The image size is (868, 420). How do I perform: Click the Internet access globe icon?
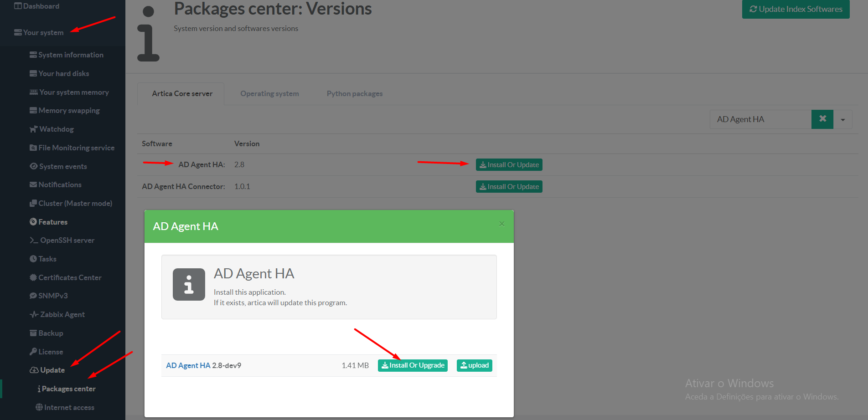point(39,407)
